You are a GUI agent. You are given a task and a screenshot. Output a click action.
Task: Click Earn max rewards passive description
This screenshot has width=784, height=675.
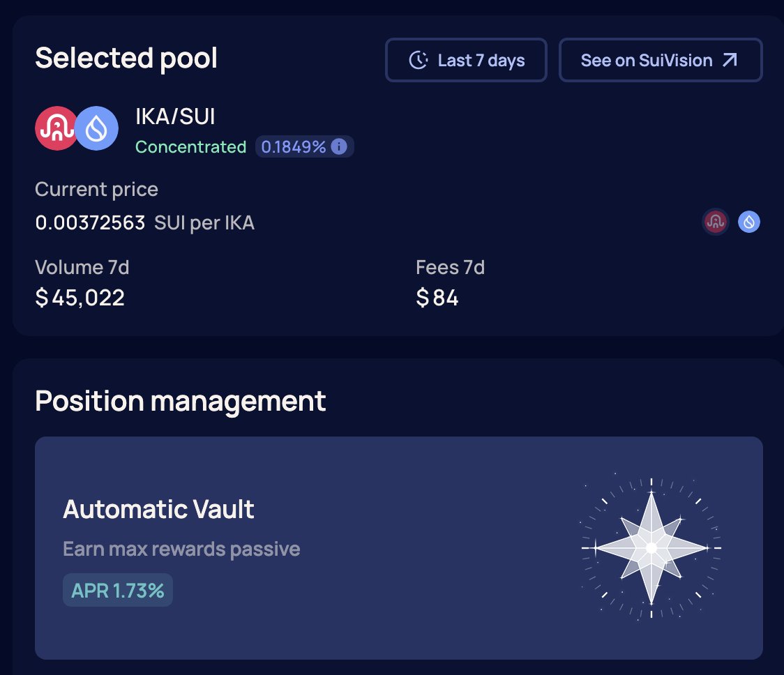(181, 549)
